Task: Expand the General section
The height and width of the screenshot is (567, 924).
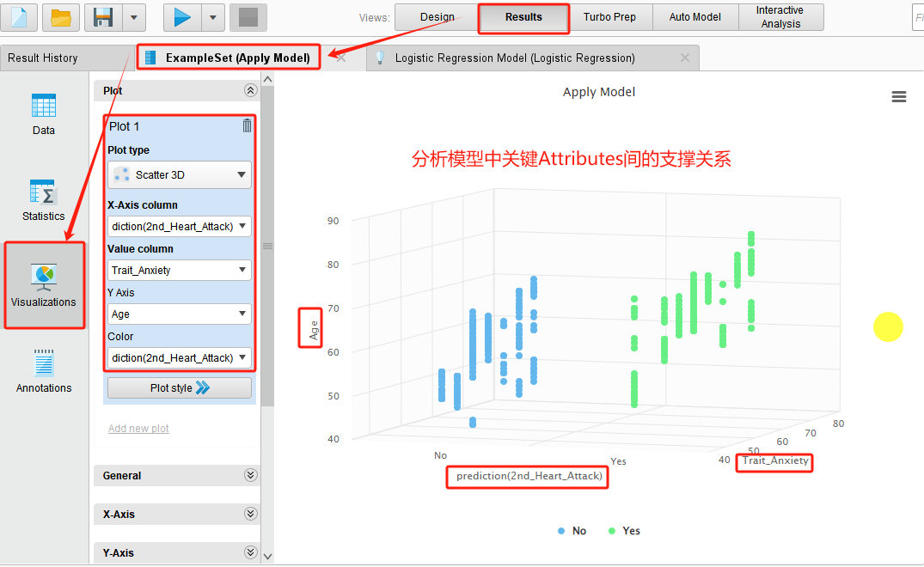Action: 250,475
